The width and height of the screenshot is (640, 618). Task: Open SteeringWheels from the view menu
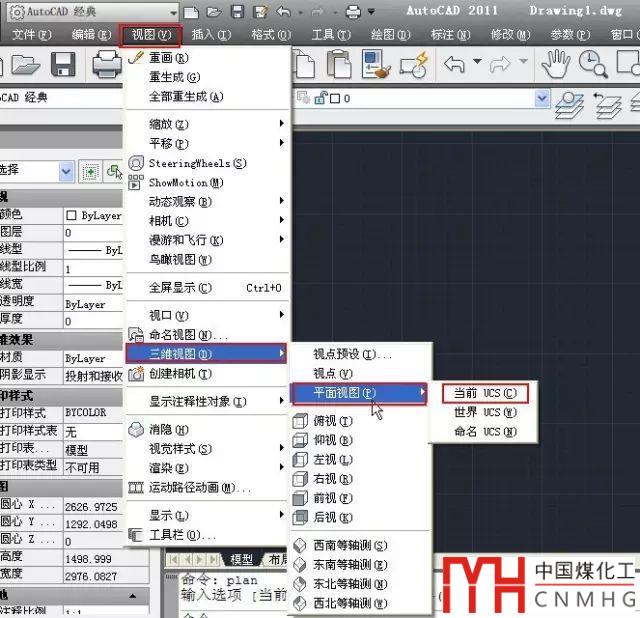[x=196, y=163]
